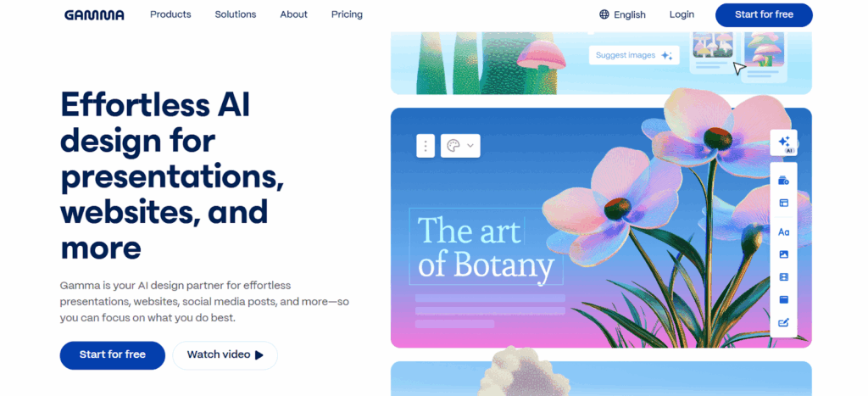Click the Login link

(x=682, y=14)
